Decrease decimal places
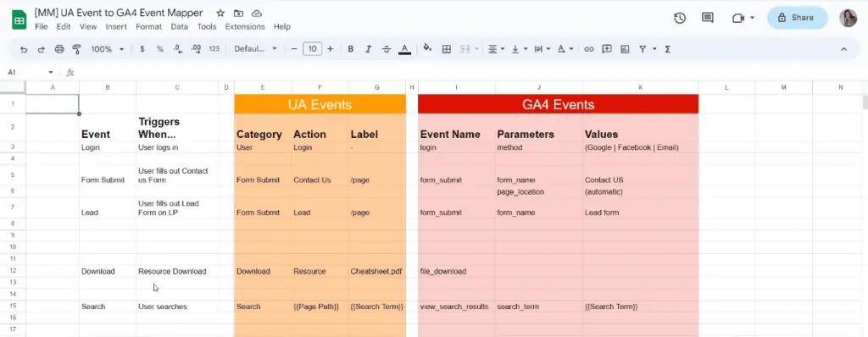 point(178,49)
